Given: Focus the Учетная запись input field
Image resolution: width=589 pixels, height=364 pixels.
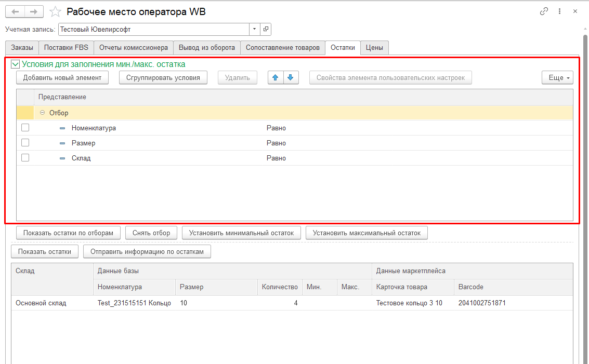Looking at the screenshot, I should [x=154, y=29].
